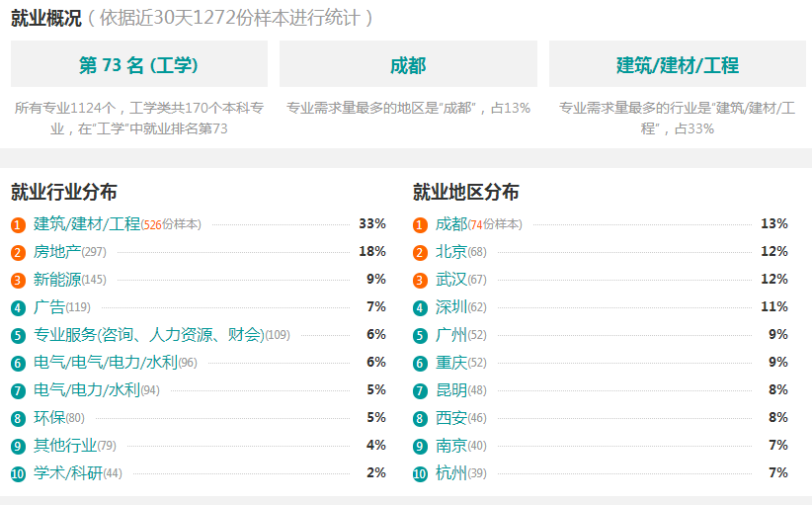Click the description 专业需求量最多的地区是"成都"
The image size is (812, 505).
[408, 108]
